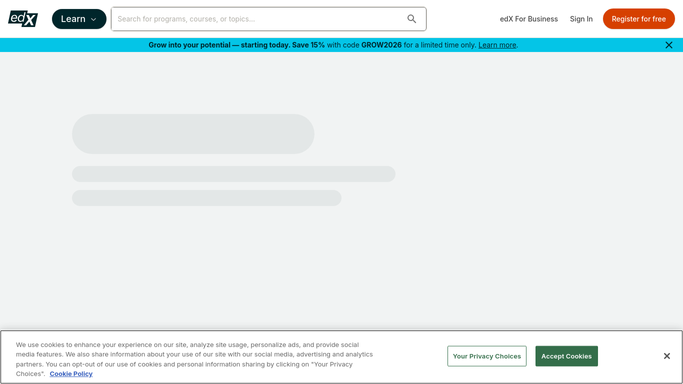Expand the Learn dropdown menu
This screenshot has width=683, height=384.
point(79,19)
